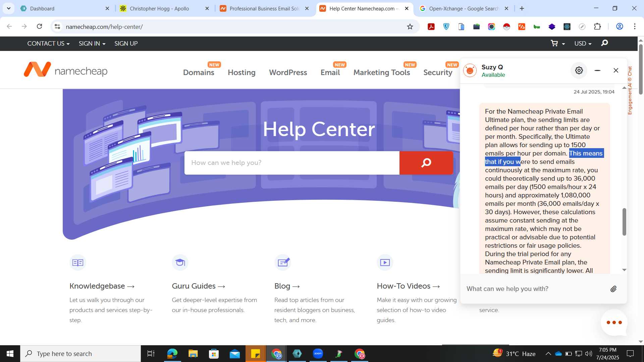Expand the CONTACT US dropdown
The width and height of the screenshot is (644, 362).
pyautogui.click(x=48, y=44)
